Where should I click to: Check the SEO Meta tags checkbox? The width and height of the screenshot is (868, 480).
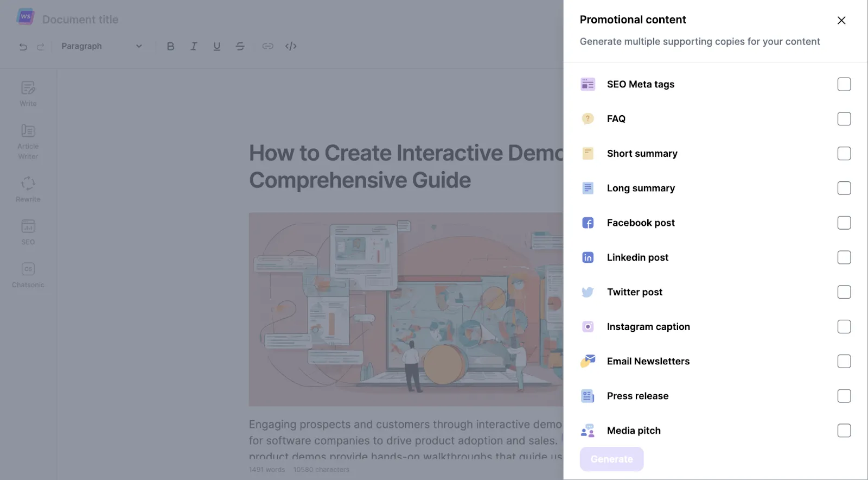pos(844,84)
